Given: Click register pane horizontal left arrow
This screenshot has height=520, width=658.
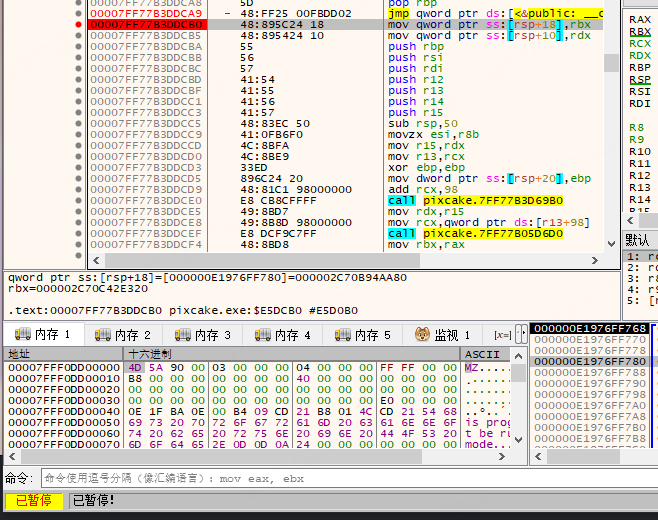Looking at the screenshot, I should [630, 220].
